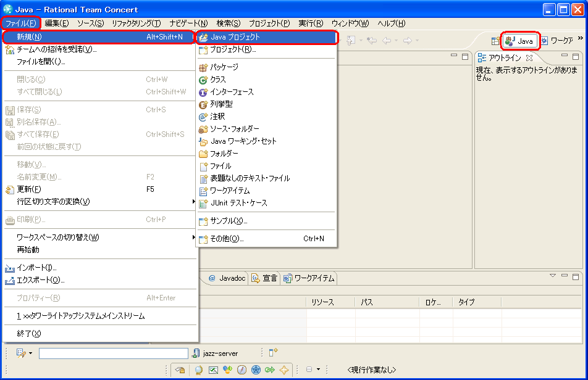This screenshot has width=588, height=380.
Task: Click 終了(X) to exit
Action: [100, 334]
